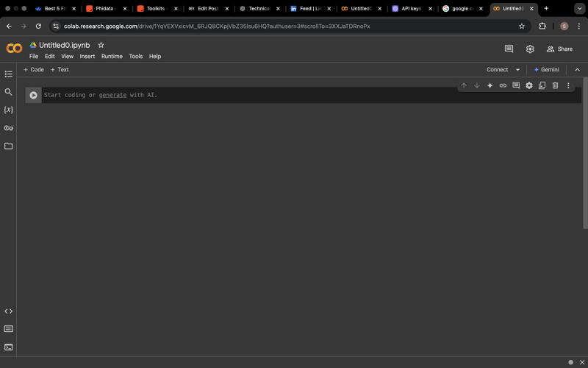The height and width of the screenshot is (368, 588).
Task: Open the Files folder panel
Action: coord(9,146)
